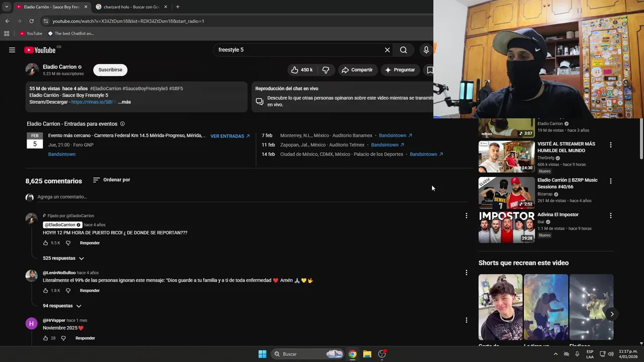Start voice search with microphone icon
This screenshot has height=362, width=644.
click(x=426, y=50)
